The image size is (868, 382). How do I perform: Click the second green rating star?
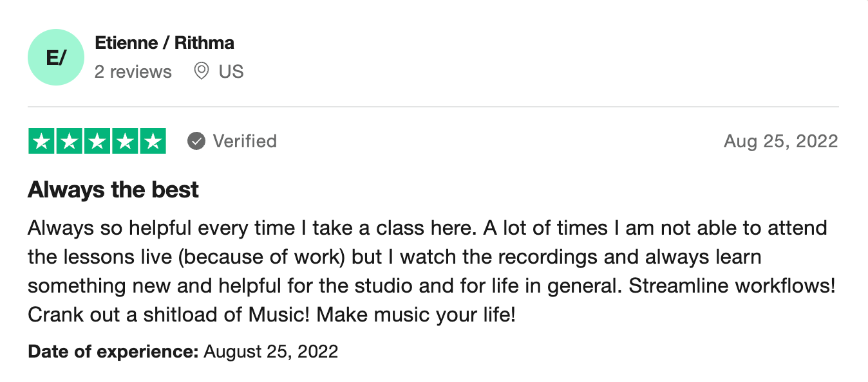coord(70,141)
